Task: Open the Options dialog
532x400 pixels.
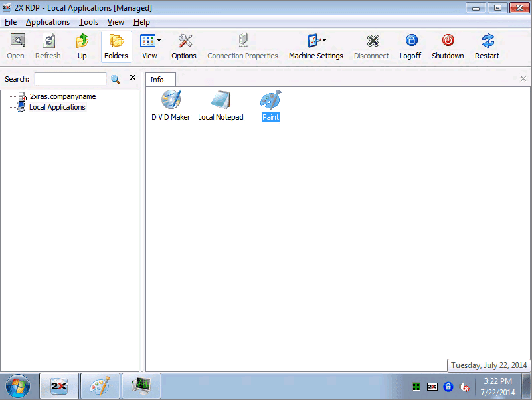Action: (x=184, y=47)
